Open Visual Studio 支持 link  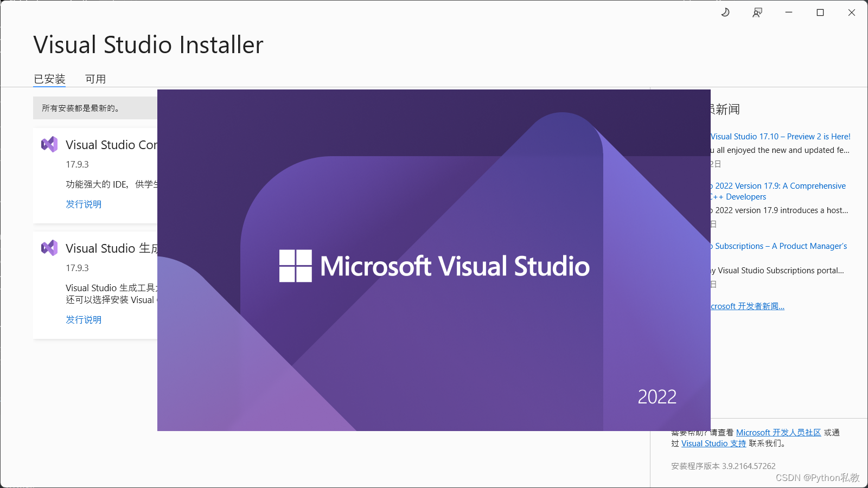(714, 444)
